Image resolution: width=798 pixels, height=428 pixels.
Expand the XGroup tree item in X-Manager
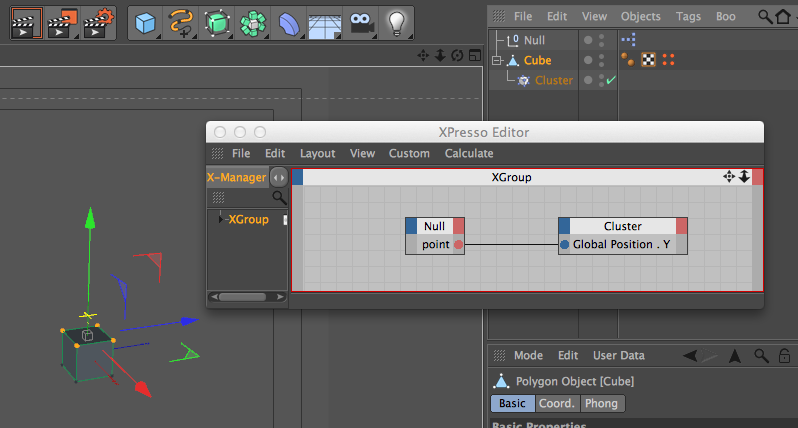tap(221, 219)
